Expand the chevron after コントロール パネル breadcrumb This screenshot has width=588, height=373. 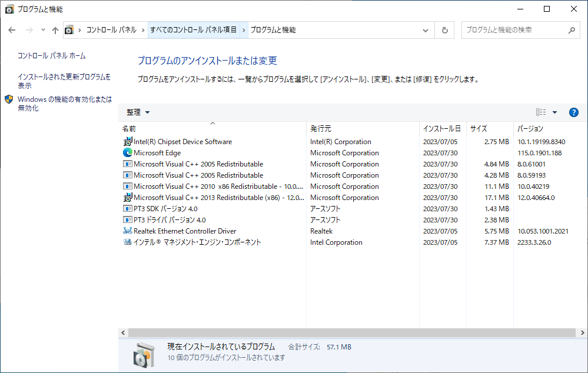[143, 30]
